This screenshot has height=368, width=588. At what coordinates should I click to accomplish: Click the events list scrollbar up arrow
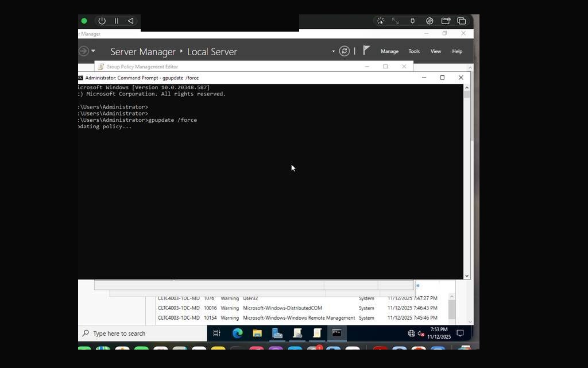point(451,297)
